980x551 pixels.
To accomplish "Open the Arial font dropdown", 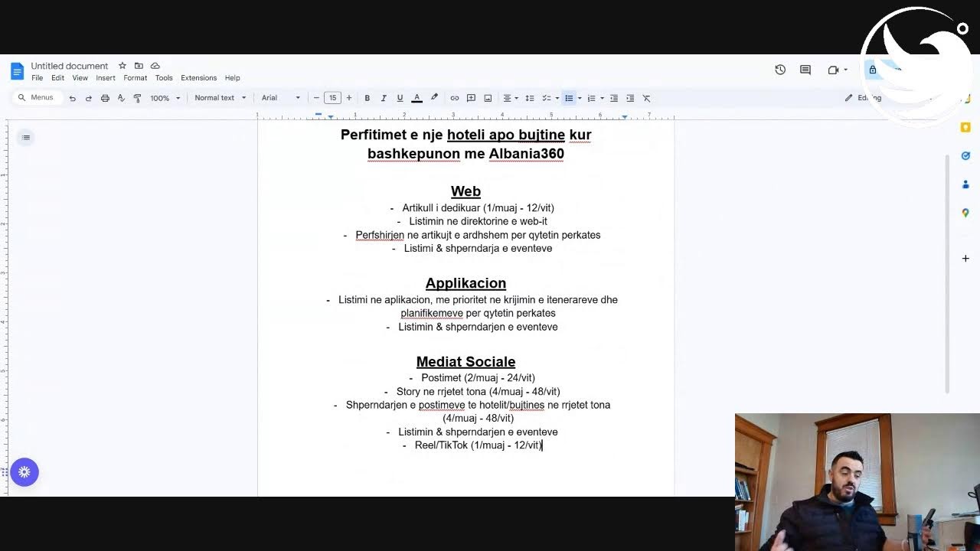I will click(x=282, y=98).
